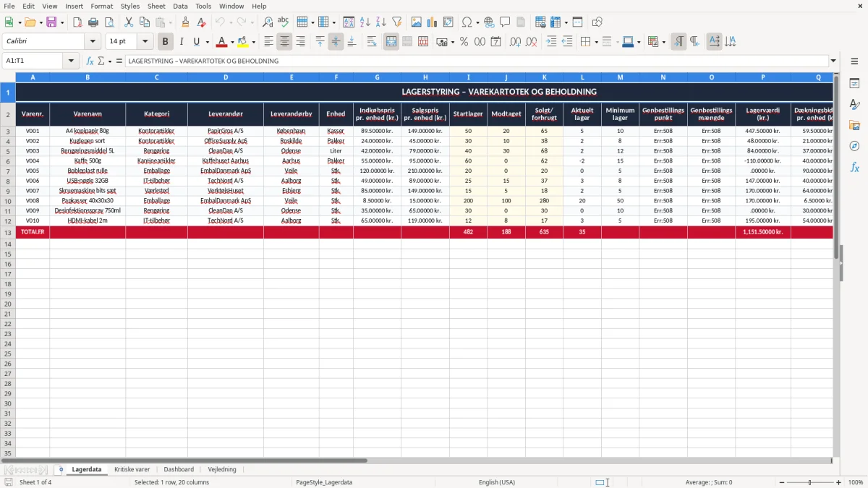Insert a hyperlink with the globe icon
This screenshot has width=868, height=488.
(x=489, y=22)
